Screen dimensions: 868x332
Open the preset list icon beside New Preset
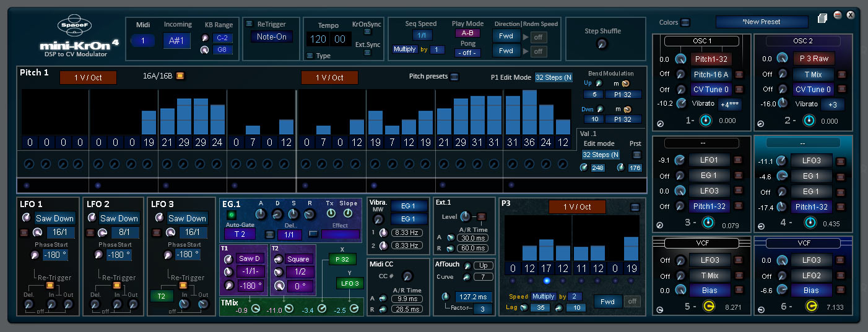pos(822,19)
